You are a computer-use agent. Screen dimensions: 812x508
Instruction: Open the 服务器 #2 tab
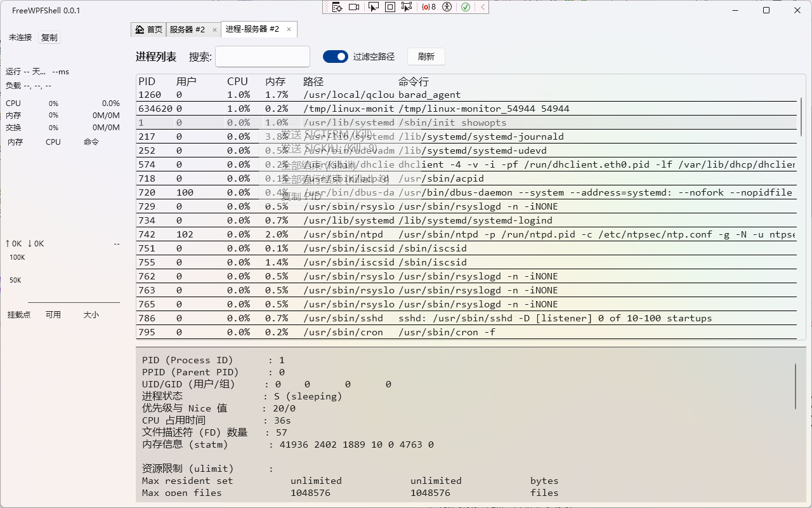(187, 29)
